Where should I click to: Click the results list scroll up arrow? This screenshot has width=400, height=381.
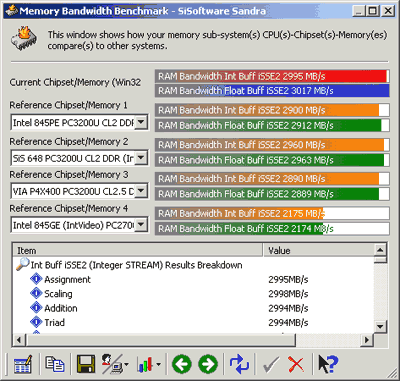tap(380, 250)
